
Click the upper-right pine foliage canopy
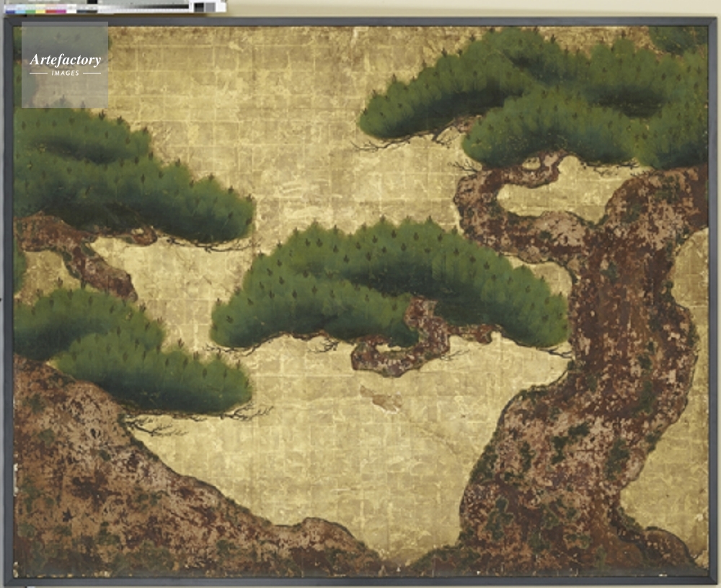pyautogui.click(x=548, y=101)
